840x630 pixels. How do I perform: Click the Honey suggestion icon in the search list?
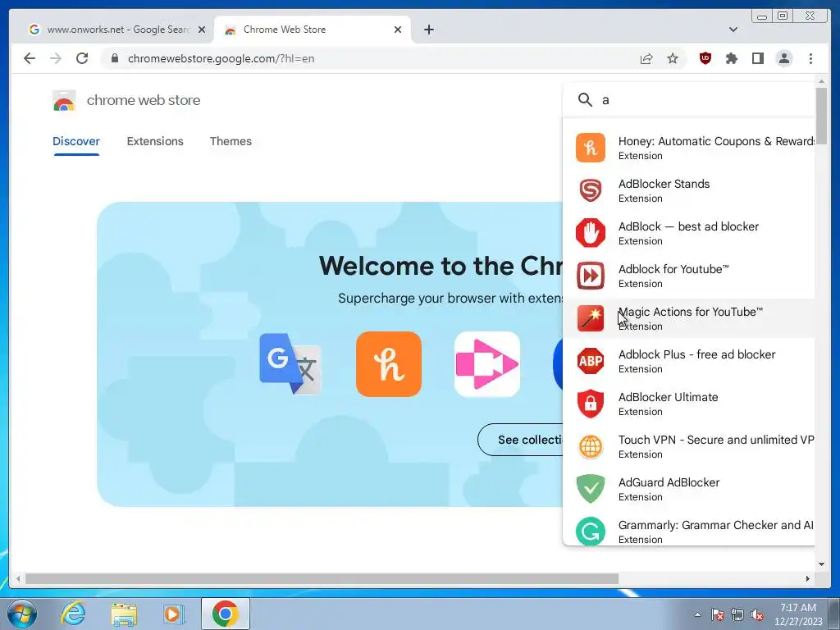point(591,148)
